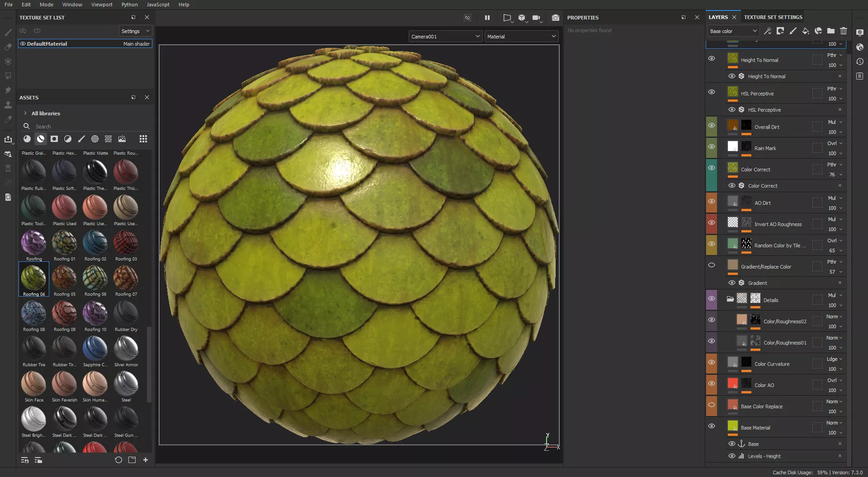
Task: Click the camera screenshot icon above the viewport
Action: (x=555, y=18)
